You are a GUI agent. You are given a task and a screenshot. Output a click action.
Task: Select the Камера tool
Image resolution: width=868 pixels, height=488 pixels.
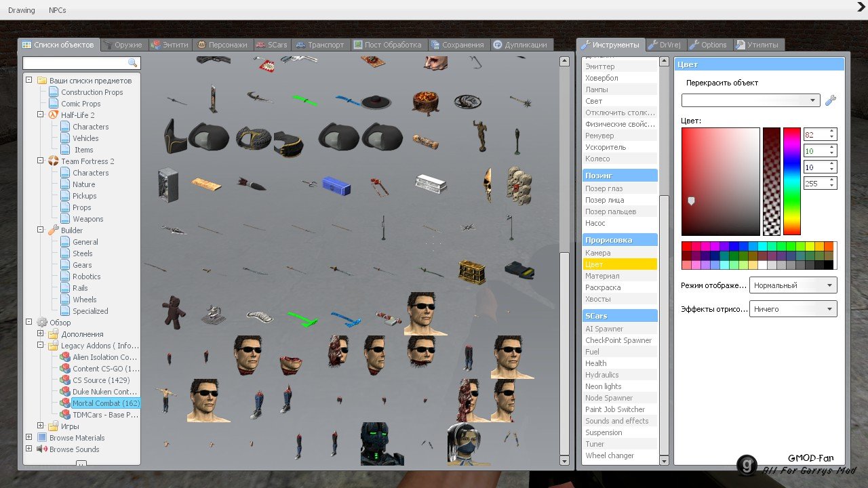620,253
